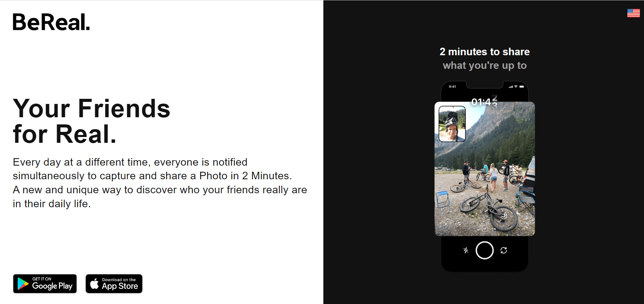Toggle the camera flash icon
Viewport: 644px width, 304px height.
click(466, 250)
